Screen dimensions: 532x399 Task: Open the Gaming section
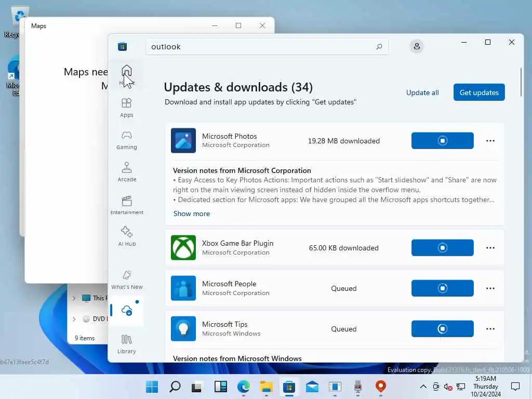click(127, 140)
